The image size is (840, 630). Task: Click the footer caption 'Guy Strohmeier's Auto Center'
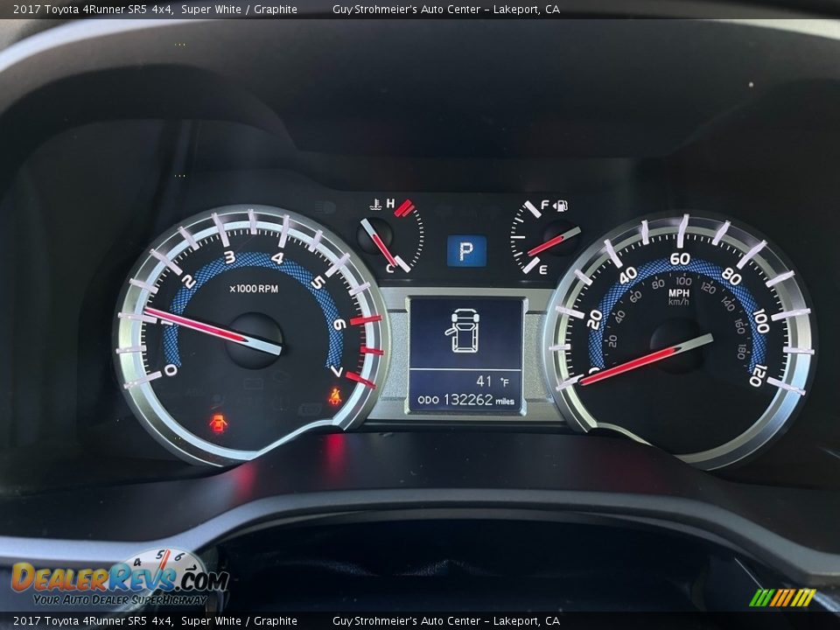coord(406,621)
